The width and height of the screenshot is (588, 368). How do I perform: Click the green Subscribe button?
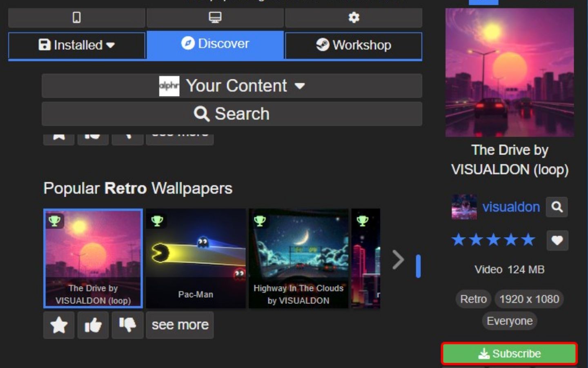pos(509,353)
